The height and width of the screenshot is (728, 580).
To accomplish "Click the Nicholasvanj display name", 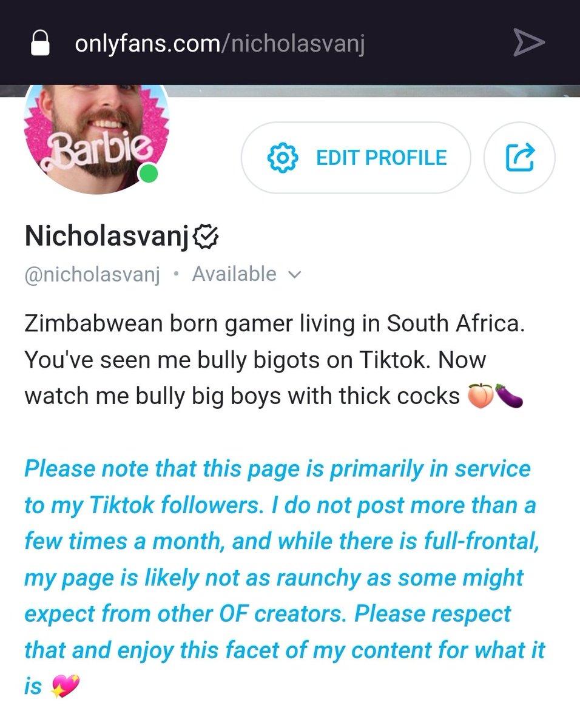I will [x=107, y=237].
